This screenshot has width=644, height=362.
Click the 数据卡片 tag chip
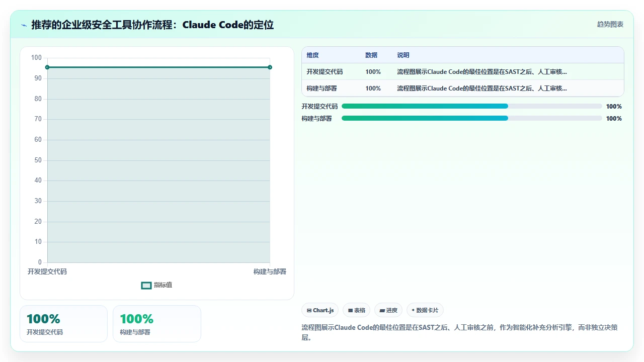(425, 310)
